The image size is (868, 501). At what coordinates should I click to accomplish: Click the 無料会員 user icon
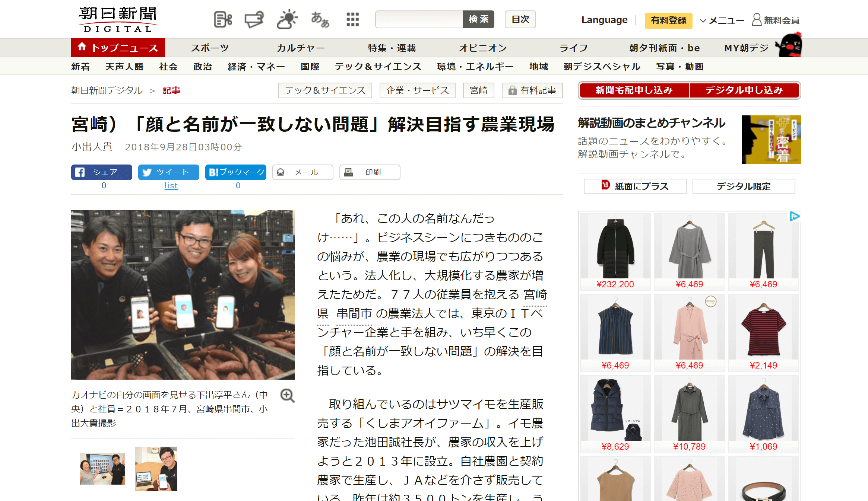757,20
